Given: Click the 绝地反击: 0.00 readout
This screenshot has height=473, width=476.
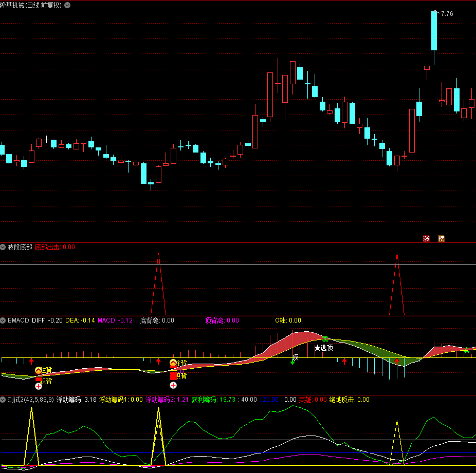Looking at the screenshot, I should click(x=350, y=400).
